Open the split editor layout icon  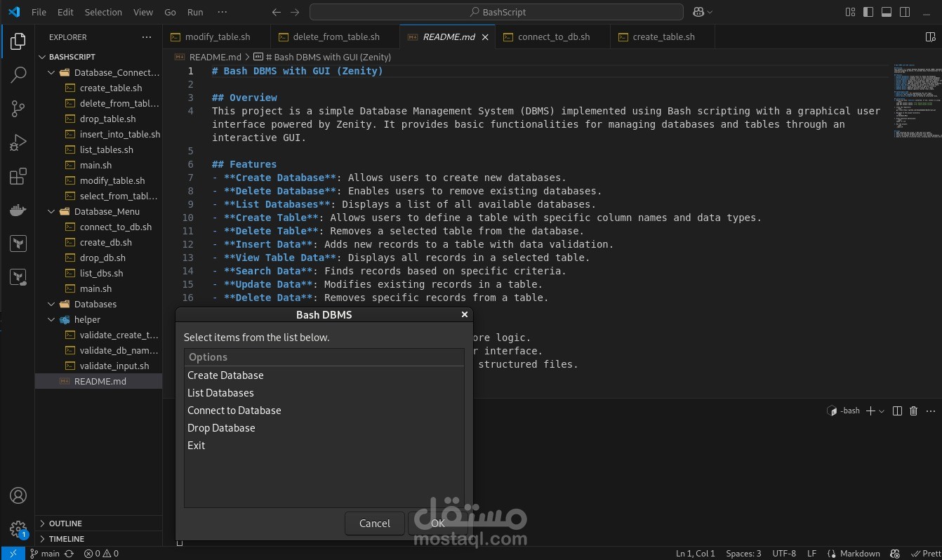coord(930,36)
